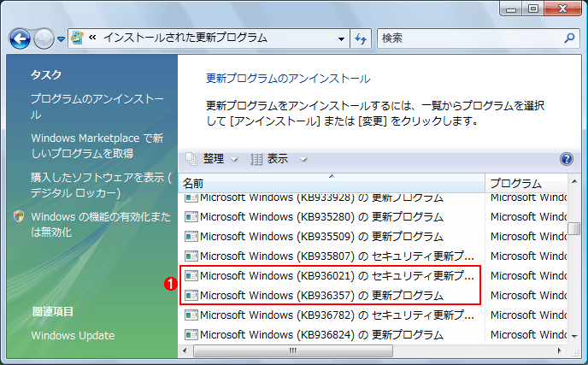Click the 表示 views icon
588x365 pixels.
coord(256,159)
